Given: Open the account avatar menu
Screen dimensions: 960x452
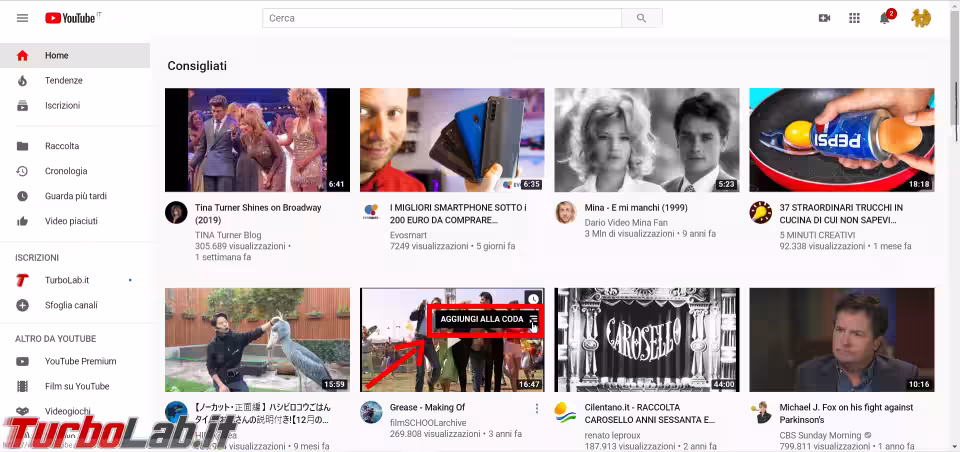Looking at the screenshot, I should 921,18.
